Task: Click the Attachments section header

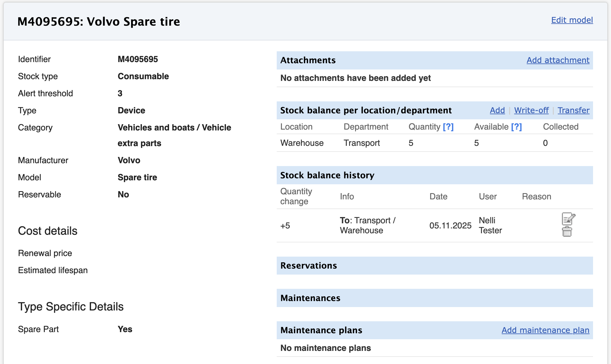Action: [x=308, y=60]
